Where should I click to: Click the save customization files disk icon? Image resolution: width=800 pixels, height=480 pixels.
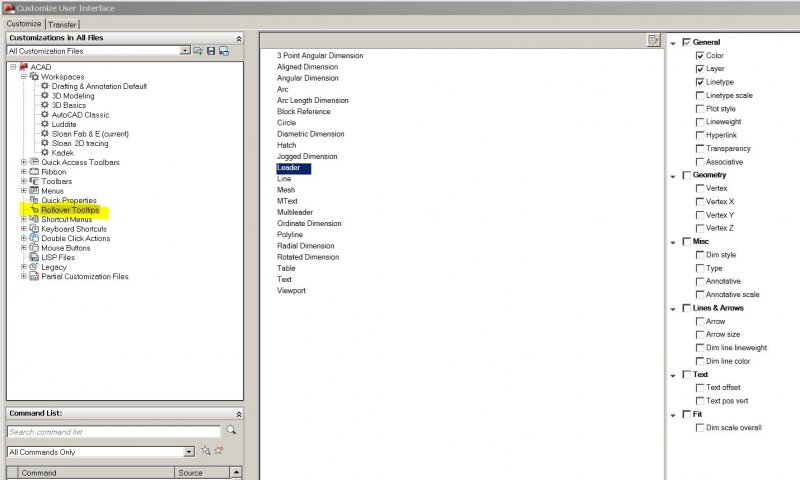click(x=211, y=51)
